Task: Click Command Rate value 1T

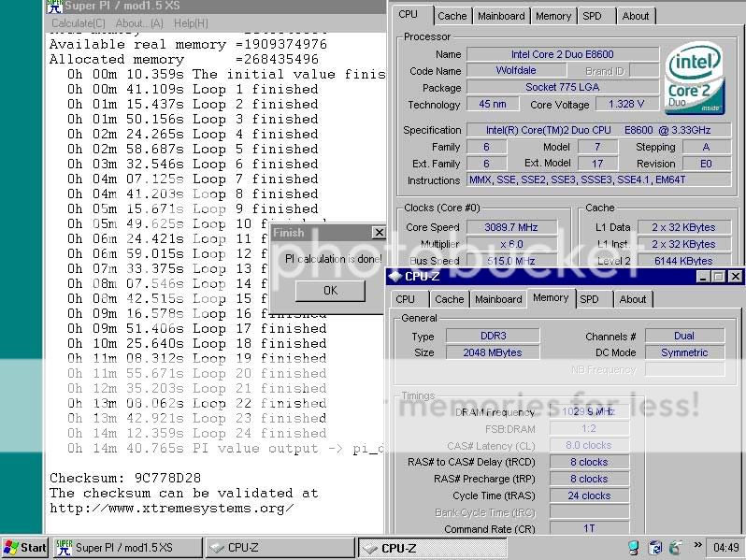Action: 589,528
